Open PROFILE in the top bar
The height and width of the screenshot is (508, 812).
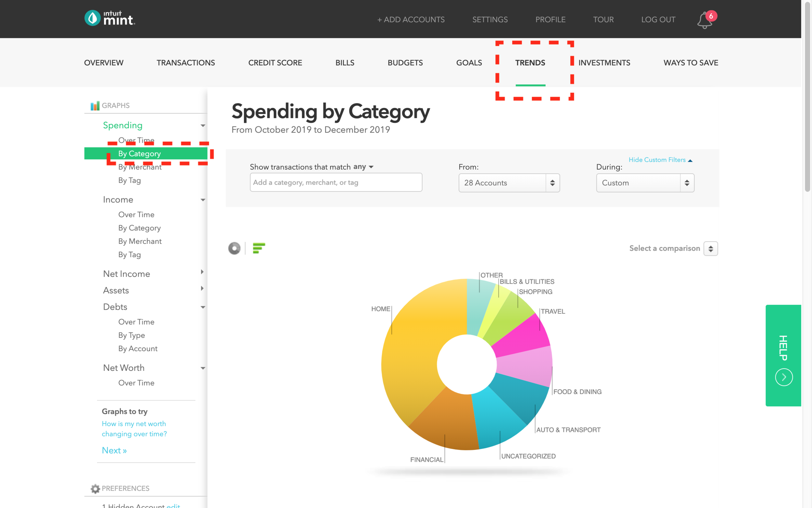(x=550, y=20)
